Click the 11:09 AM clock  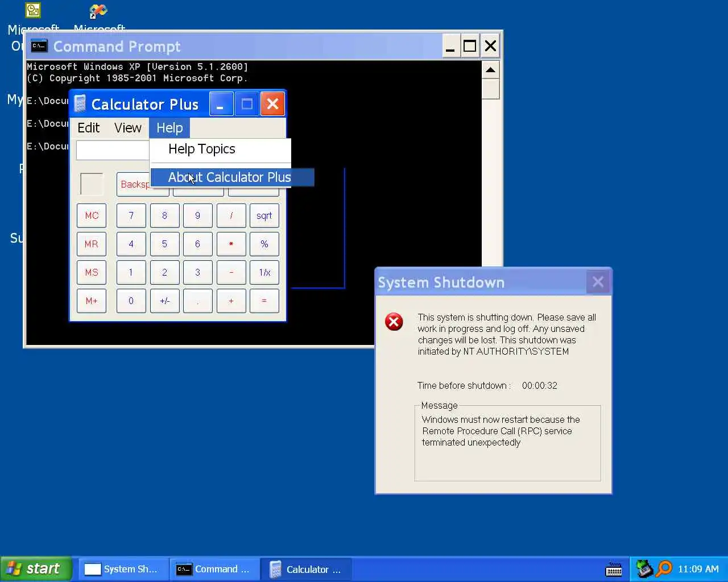(698, 569)
